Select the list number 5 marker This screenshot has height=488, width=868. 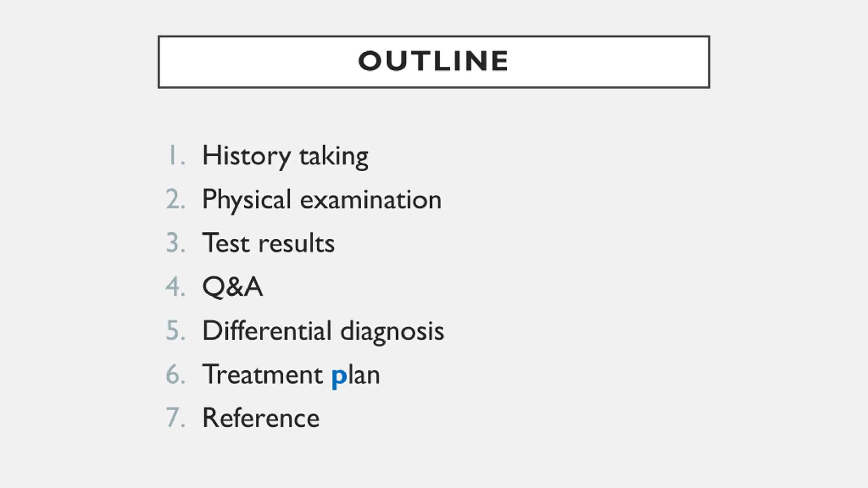(176, 330)
